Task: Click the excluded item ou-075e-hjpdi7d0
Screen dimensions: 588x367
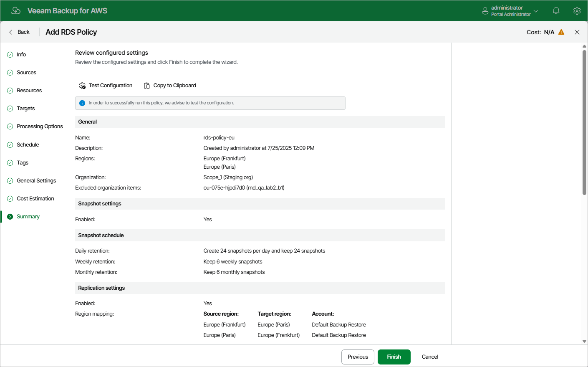Action: (244, 188)
